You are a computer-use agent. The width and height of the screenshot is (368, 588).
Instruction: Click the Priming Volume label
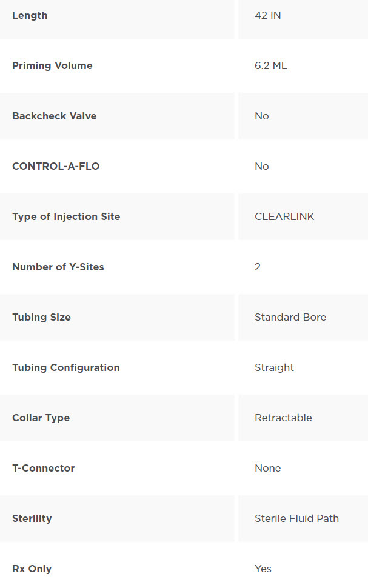click(52, 65)
